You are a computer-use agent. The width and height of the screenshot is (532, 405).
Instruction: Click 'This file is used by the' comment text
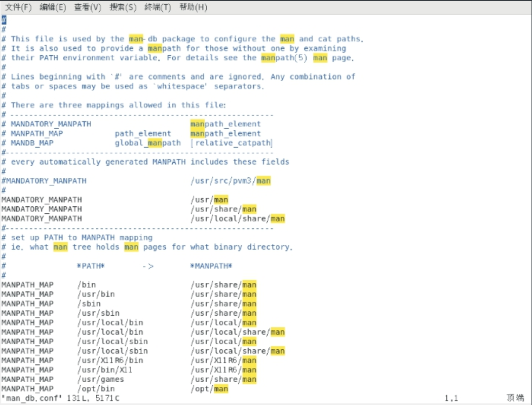tap(67, 39)
